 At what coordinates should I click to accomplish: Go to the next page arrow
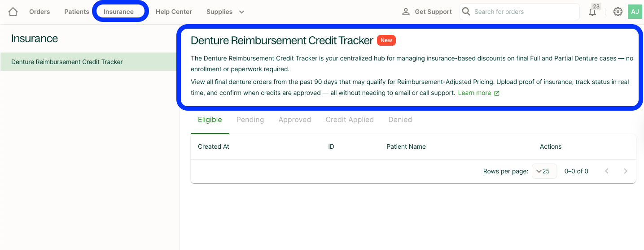pos(626,171)
